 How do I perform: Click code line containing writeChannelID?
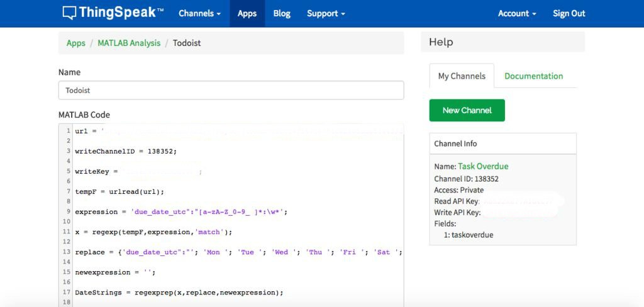(x=126, y=151)
